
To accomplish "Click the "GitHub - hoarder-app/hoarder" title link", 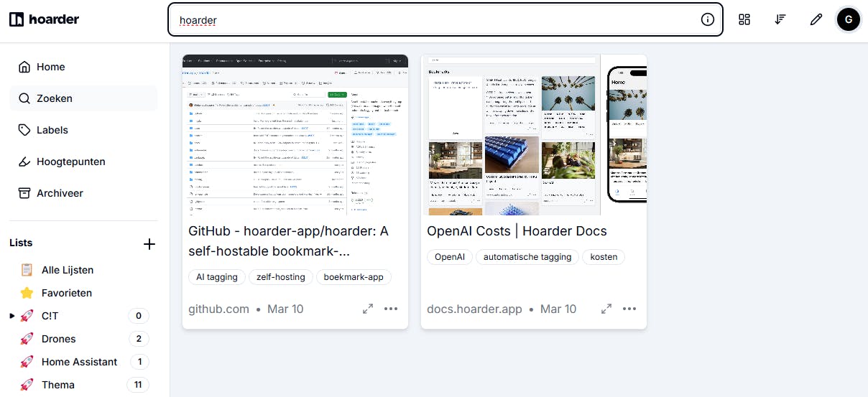I will [288, 241].
